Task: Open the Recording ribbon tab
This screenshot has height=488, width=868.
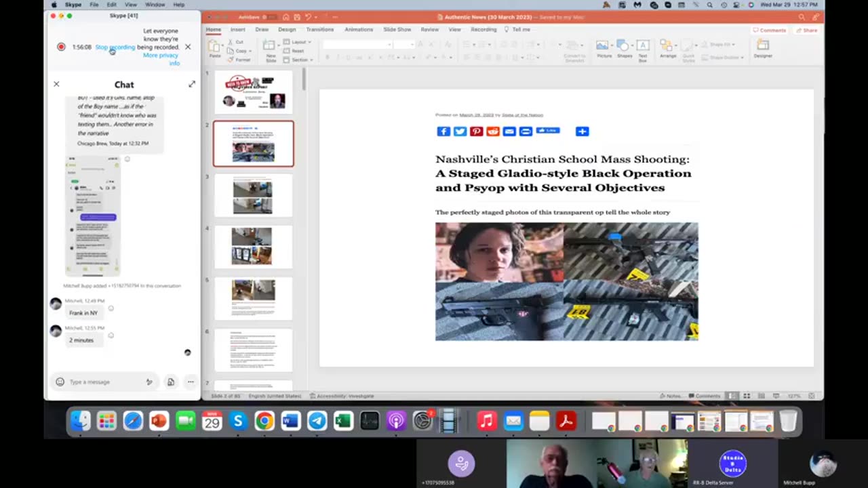Action: tap(484, 30)
